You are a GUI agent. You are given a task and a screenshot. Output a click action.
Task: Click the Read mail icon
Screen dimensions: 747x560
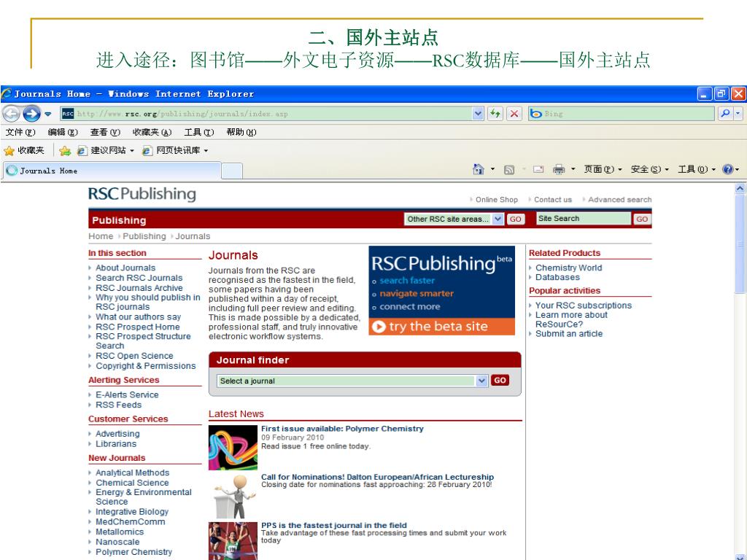click(538, 169)
